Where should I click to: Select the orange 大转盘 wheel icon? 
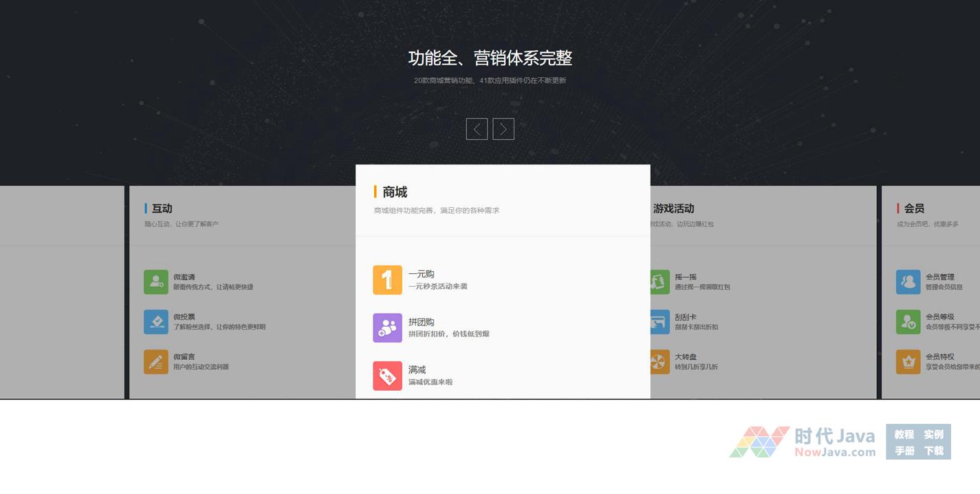[660, 362]
